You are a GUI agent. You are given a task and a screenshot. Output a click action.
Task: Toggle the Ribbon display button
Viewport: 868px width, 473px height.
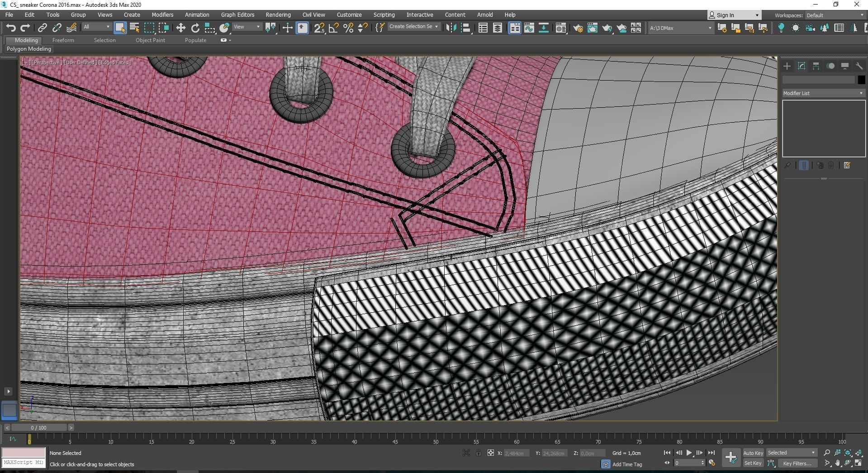[515, 28]
